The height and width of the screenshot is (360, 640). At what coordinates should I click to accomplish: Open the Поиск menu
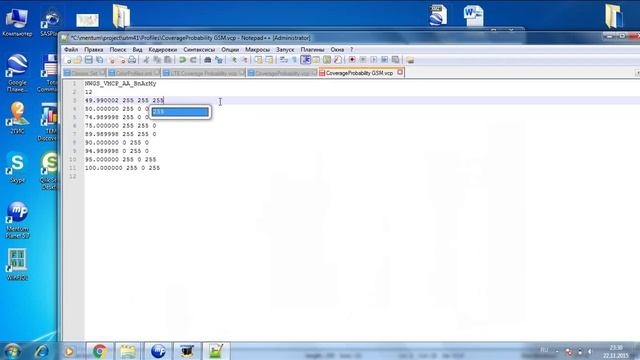point(118,49)
